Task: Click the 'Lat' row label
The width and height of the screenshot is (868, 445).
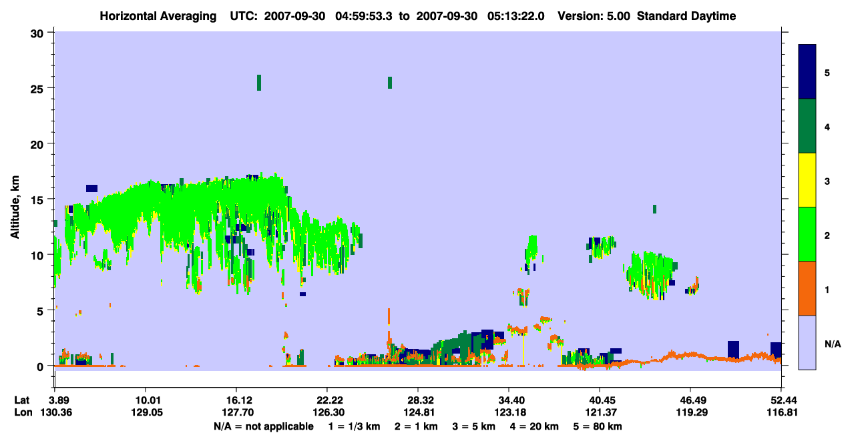Action: [x=21, y=400]
